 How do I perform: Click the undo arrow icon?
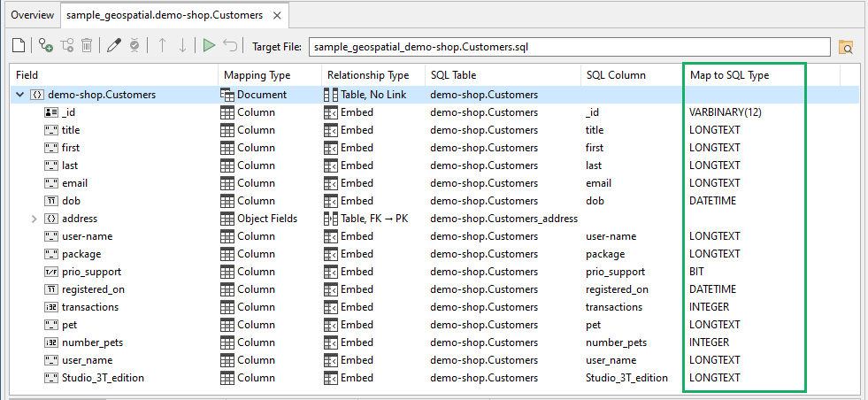coord(230,46)
